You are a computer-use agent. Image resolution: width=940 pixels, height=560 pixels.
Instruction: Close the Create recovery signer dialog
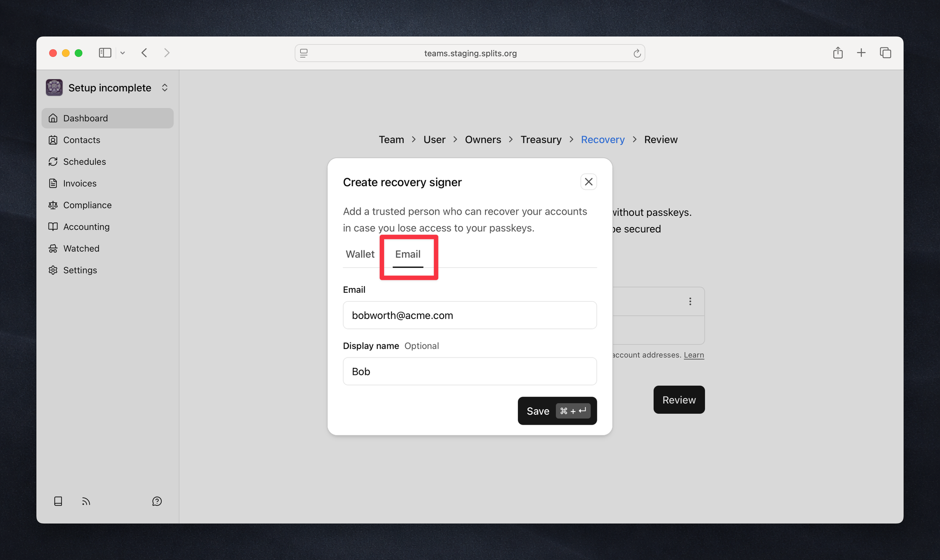(x=588, y=182)
